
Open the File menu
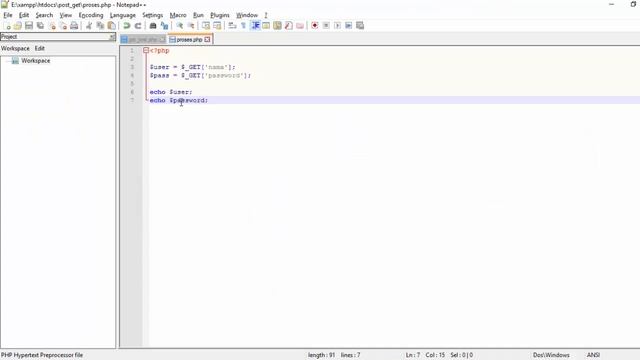(x=8, y=15)
